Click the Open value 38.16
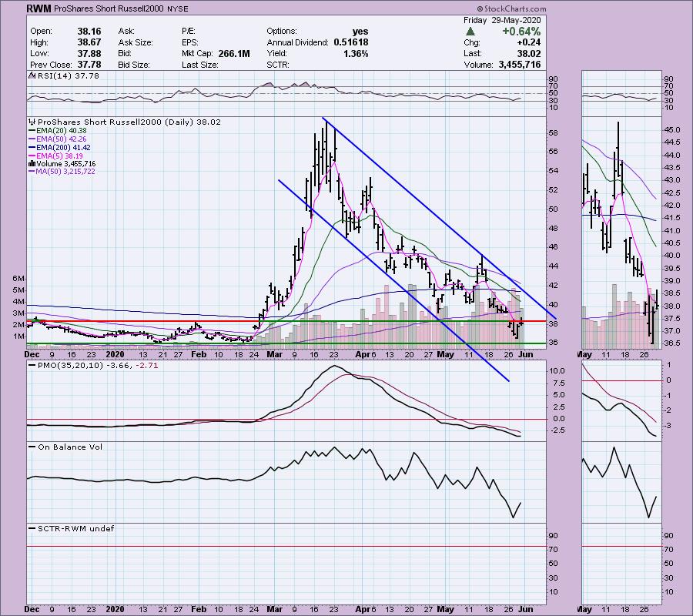The height and width of the screenshot is (616, 693). (89, 32)
